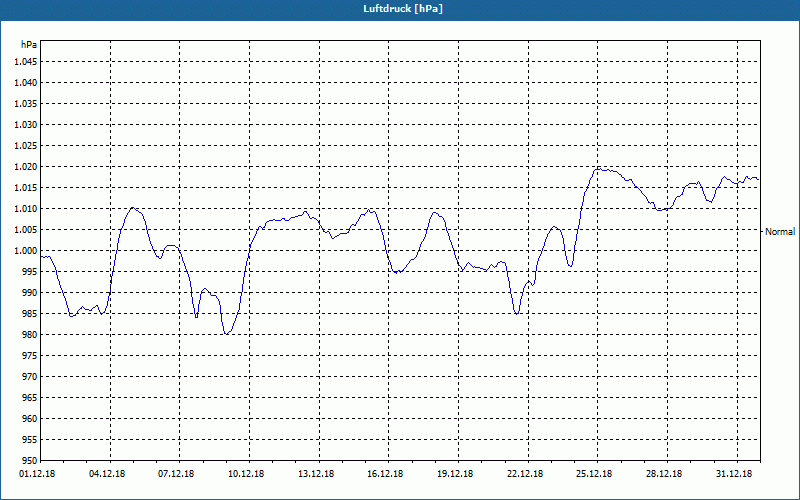
Task: Click the 1.020 axis value
Action: (x=26, y=167)
